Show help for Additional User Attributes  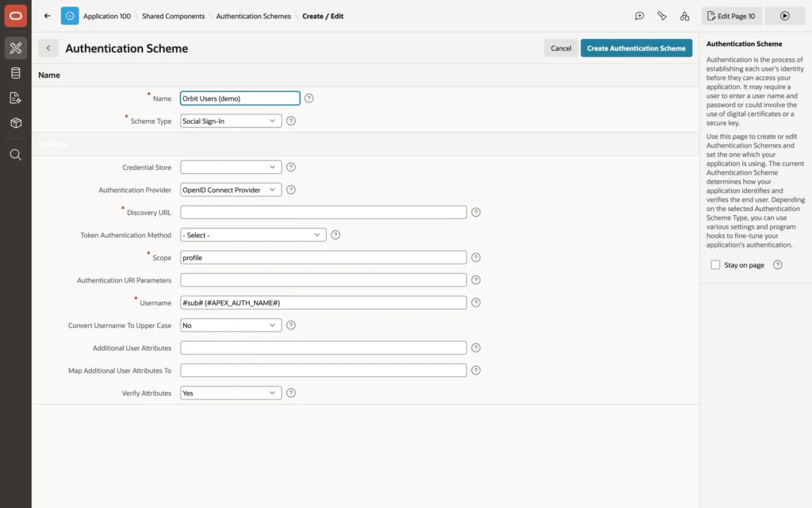pos(476,348)
